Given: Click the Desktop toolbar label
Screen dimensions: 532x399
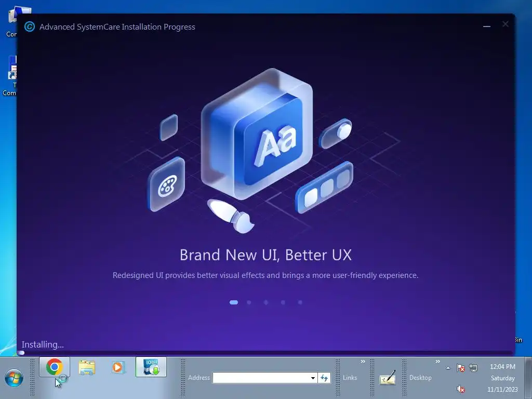Looking at the screenshot, I should point(420,378).
